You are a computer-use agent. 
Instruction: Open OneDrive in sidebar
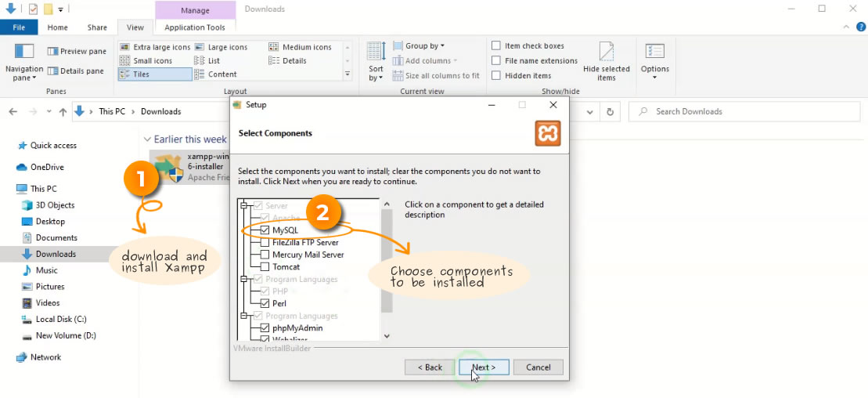point(40,167)
